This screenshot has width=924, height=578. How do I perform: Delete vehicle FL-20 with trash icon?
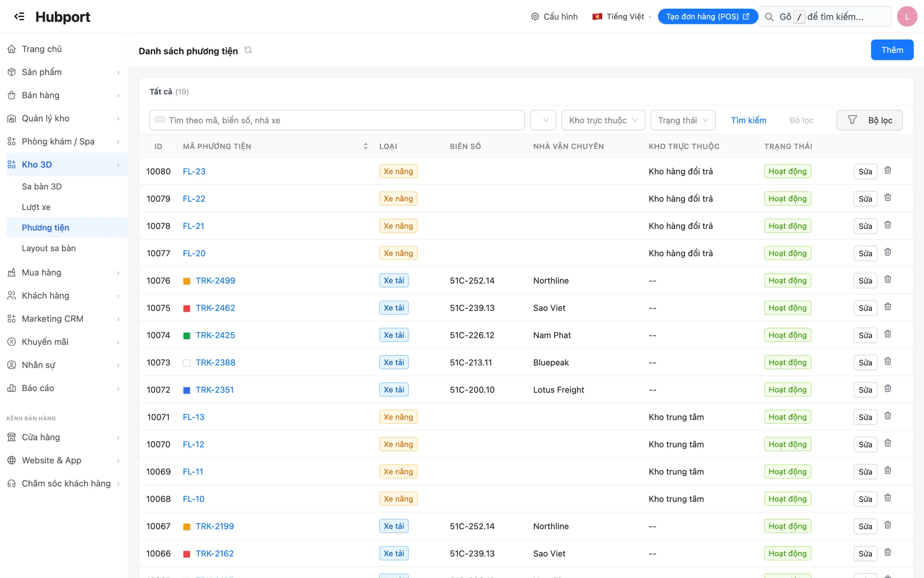click(x=888, y=252)
